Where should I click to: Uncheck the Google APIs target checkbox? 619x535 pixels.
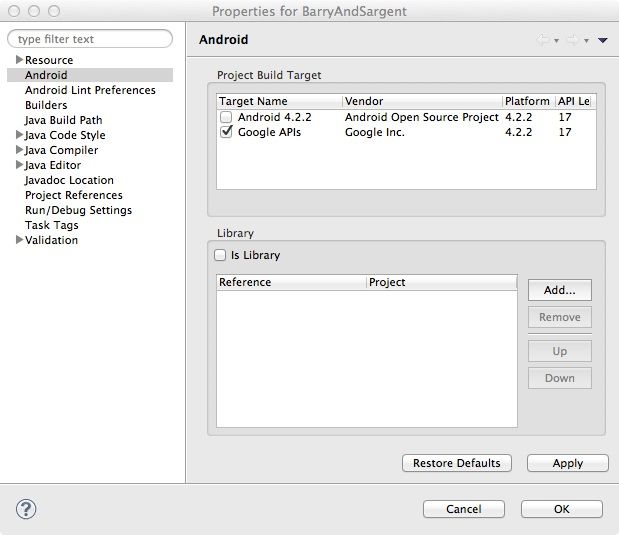click(226, 132)
